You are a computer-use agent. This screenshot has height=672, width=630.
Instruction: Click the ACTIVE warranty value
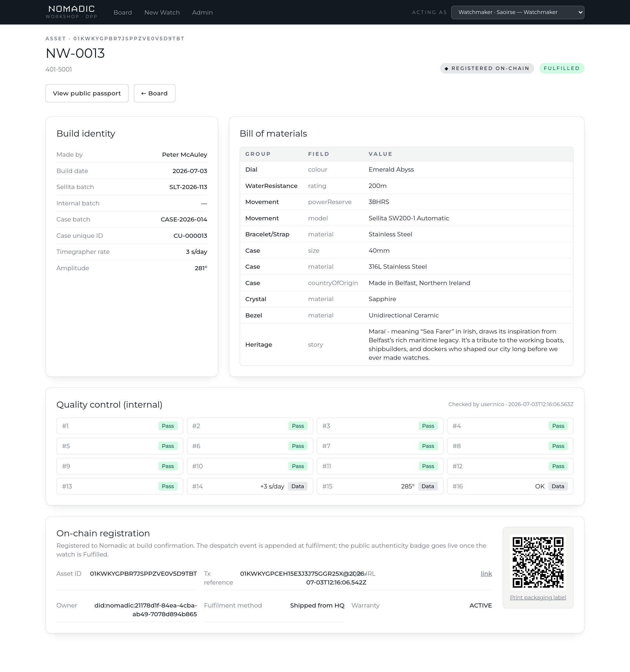pyautogui.click(x=480, y=605)
